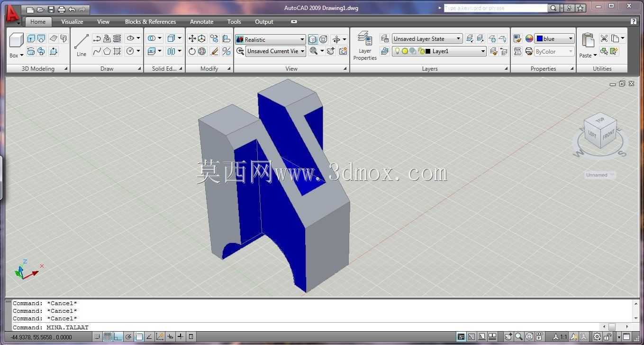Expand the Draw panel title bar
The height and width of the screenshot is (345, 644).
(107, 69)
